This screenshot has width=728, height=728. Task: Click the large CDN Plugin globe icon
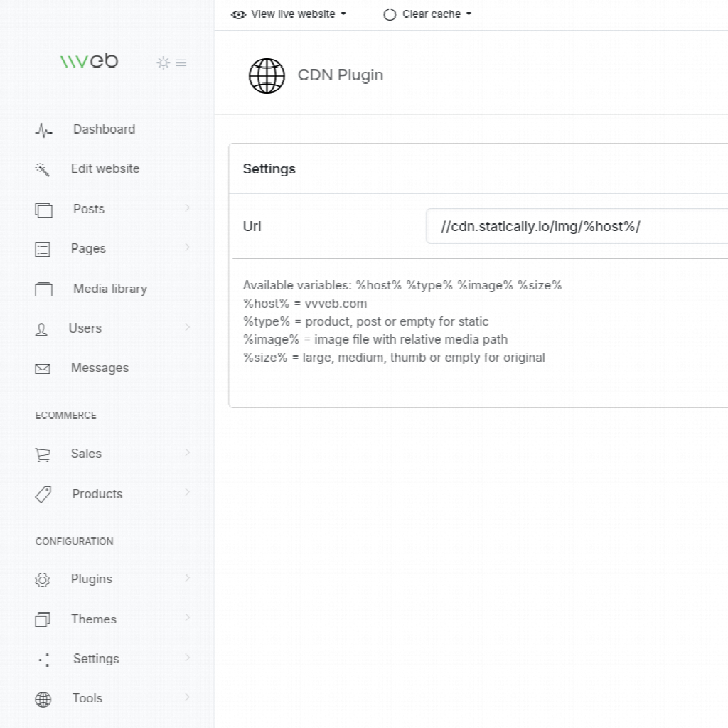(x=267, y=75)
